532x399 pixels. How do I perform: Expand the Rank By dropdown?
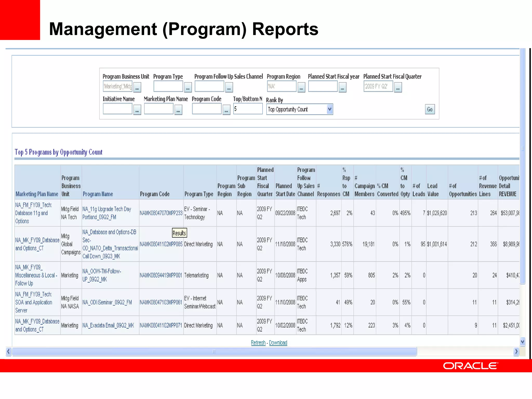[329, 109]
